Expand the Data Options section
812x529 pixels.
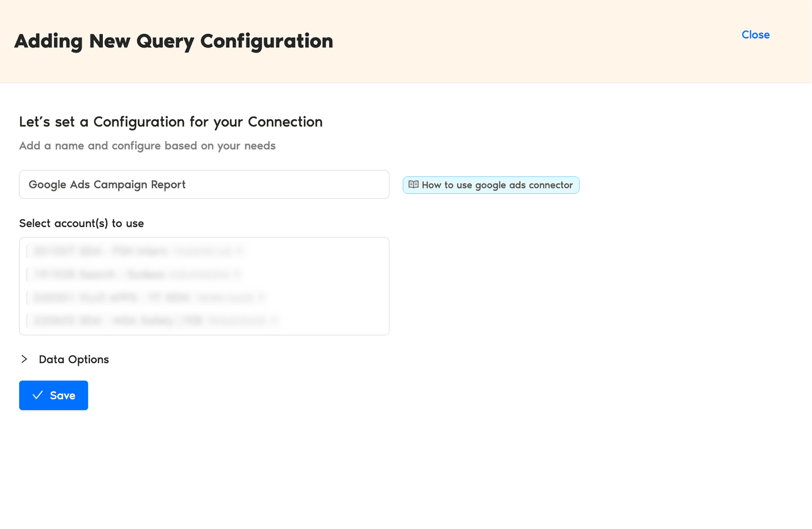74,359
